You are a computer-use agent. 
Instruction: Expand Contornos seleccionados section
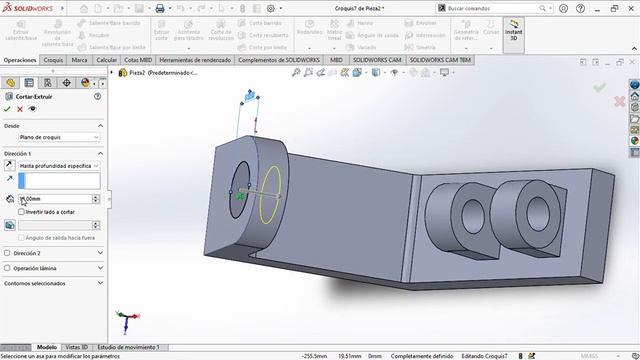tap(100, 283)
